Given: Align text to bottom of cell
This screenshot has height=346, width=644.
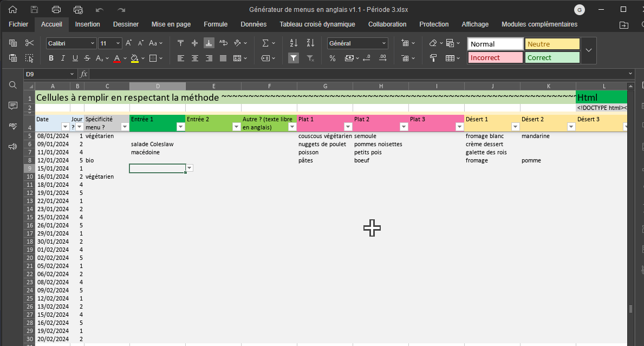Looking at the screenshot, I should [x=209, y=43].
